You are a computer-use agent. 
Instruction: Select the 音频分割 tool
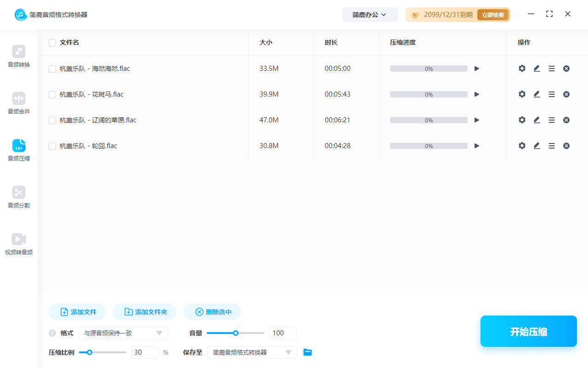(18, 197)
